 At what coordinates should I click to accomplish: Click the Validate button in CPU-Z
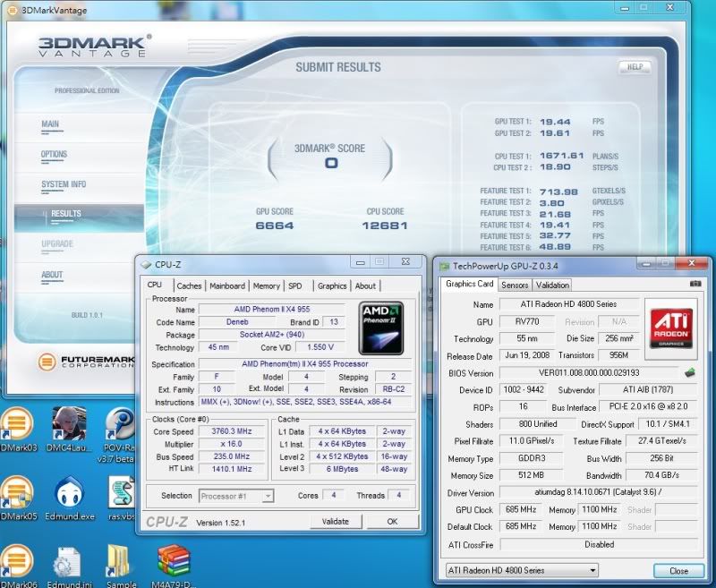pos(336,522)
